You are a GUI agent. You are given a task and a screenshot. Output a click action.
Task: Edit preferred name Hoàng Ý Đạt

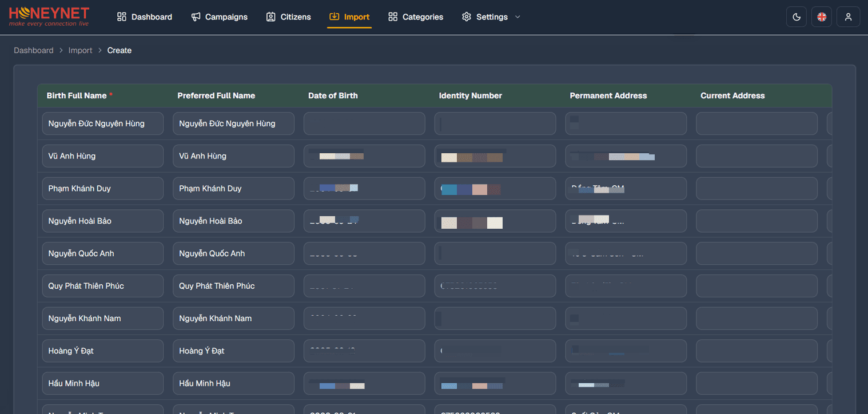tap(234, 351)
